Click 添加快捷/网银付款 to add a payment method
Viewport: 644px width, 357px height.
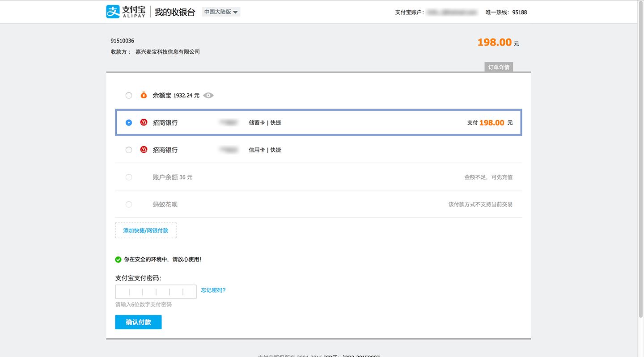pos(145,230)
